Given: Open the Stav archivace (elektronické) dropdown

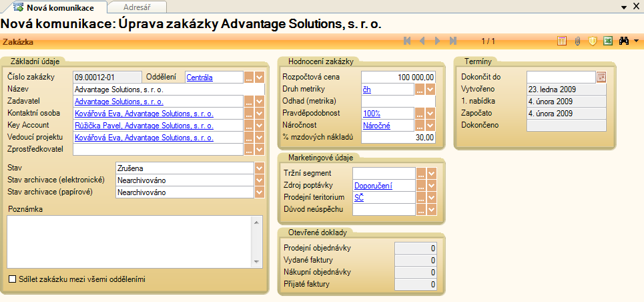Looking at the screenshot, I should (259, 180).
